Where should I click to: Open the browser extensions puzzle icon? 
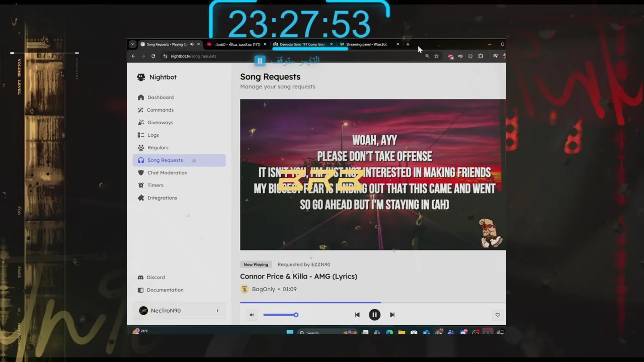coord(480,56)
